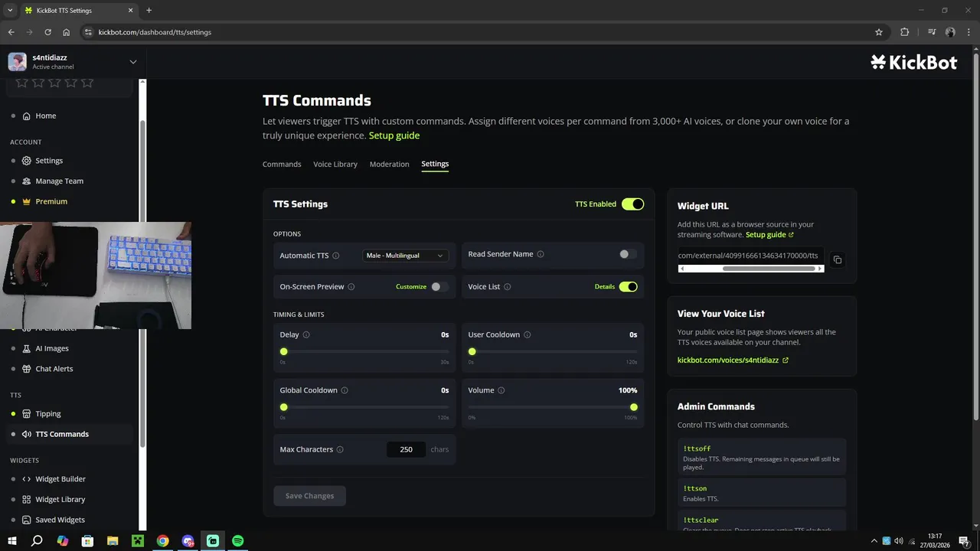The width and height of the screenshot is (980, 551).
Task: Click the Home icon in the sidebar
Action: [x=27, y=116]
